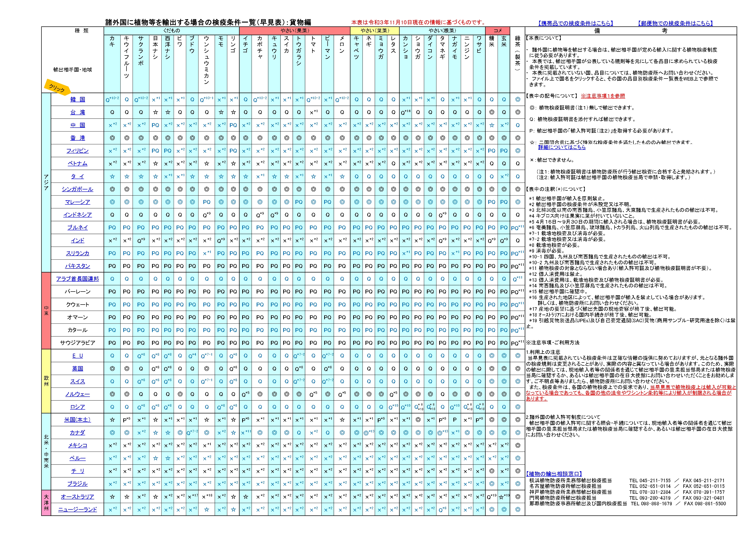Open the ※注意事項1を参照 red link

click(x=602, y=96)
